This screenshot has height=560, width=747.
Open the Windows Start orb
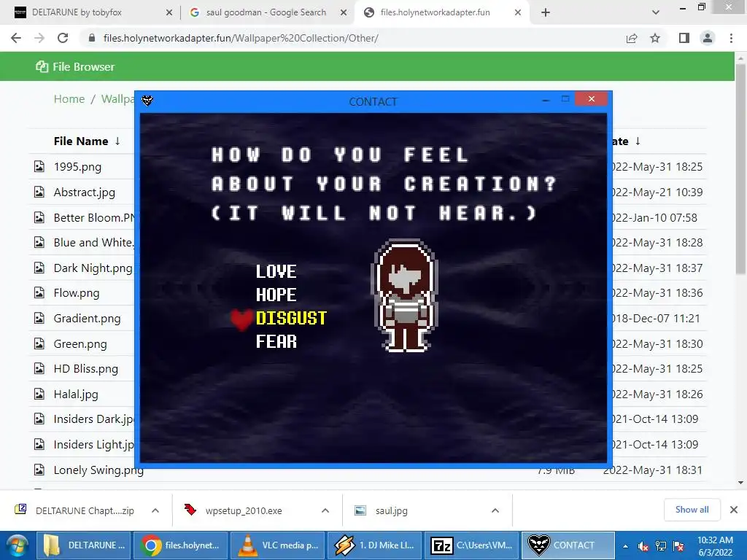[18, 545]
